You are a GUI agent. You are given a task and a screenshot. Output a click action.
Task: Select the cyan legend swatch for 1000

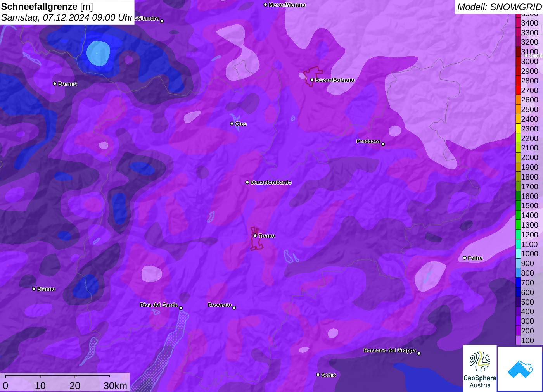518,254
